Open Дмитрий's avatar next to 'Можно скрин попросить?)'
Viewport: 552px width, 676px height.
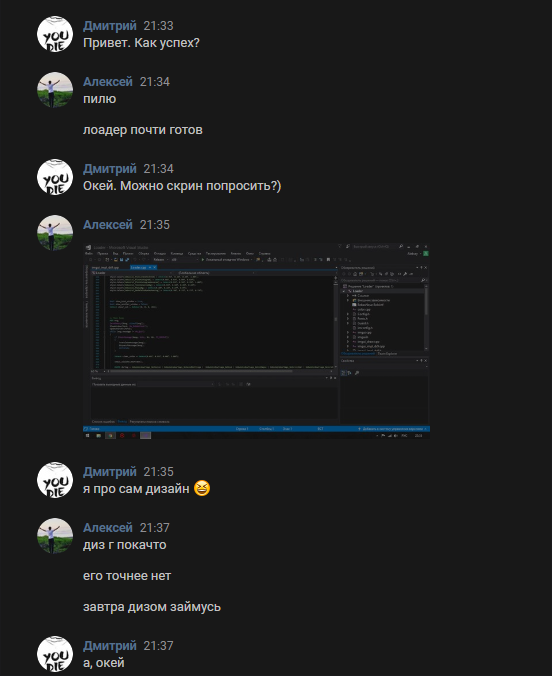click(55, 177)
